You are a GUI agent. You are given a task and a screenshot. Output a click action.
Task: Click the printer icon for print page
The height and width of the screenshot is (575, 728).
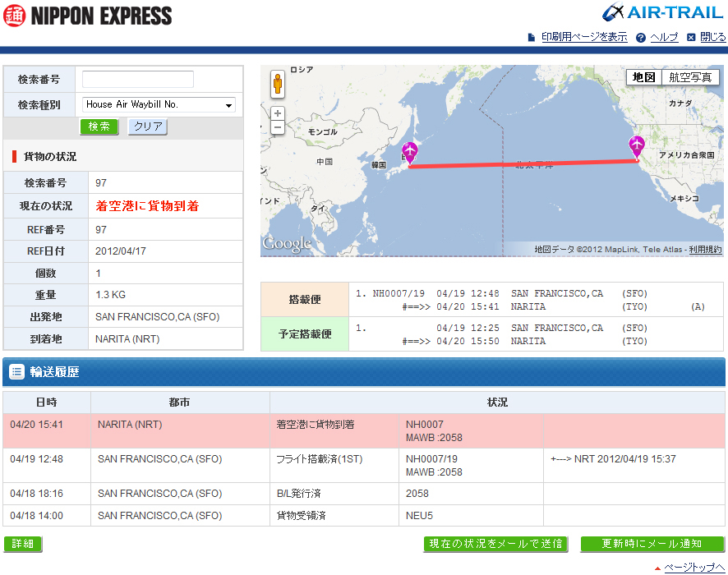[532, 37]
